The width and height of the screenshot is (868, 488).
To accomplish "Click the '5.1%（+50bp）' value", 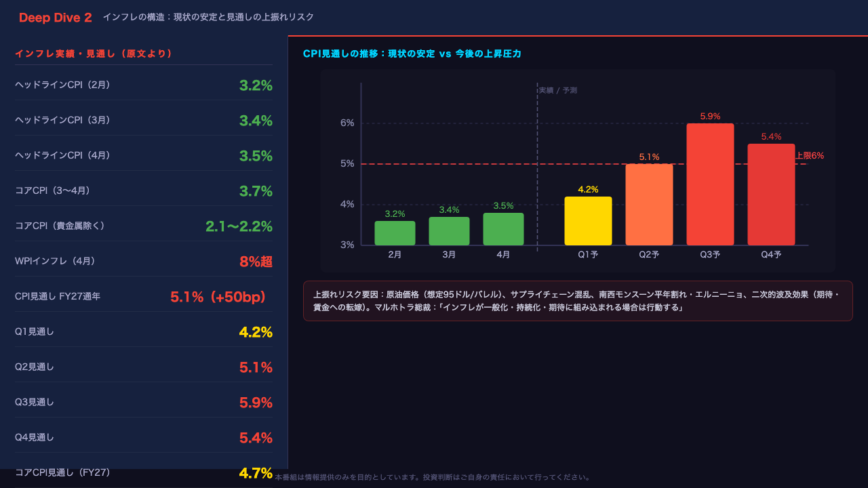I will point(218,297).
